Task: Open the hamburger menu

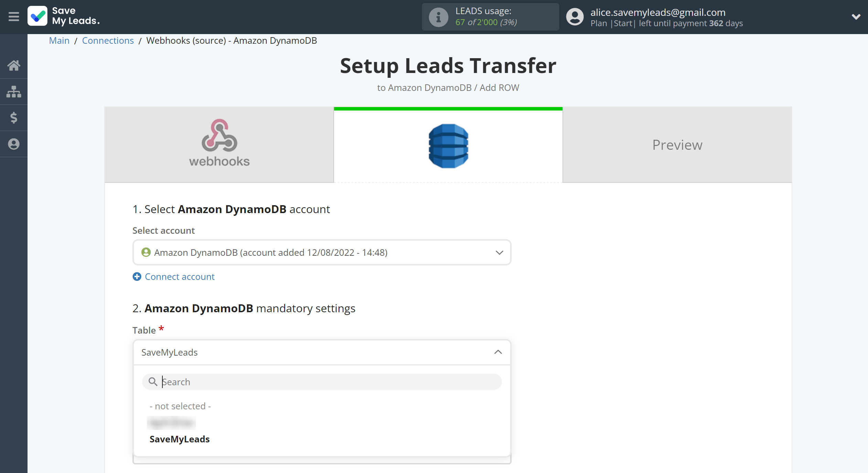Action: point(14,17)
